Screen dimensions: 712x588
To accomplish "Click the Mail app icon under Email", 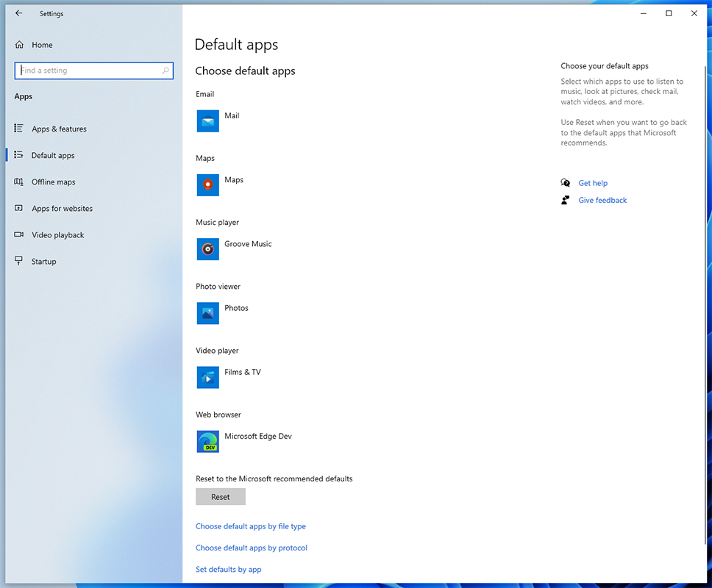I will point(208,121).
